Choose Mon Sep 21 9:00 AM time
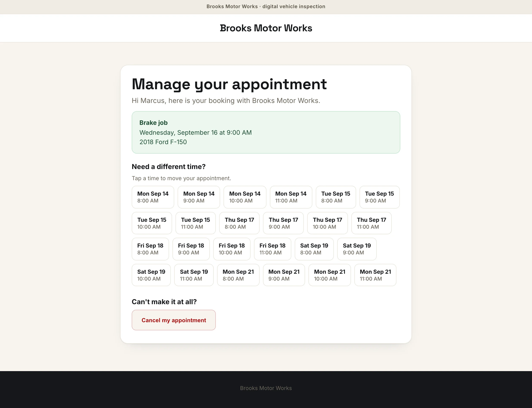This screenshot has height=408, width=532. click(284, 275)
